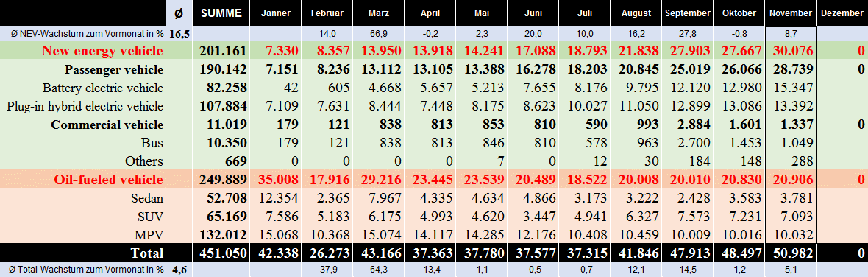Select the Battery electric vehicle label
This screenshot has height=277, width=868.
click(103, 88)
